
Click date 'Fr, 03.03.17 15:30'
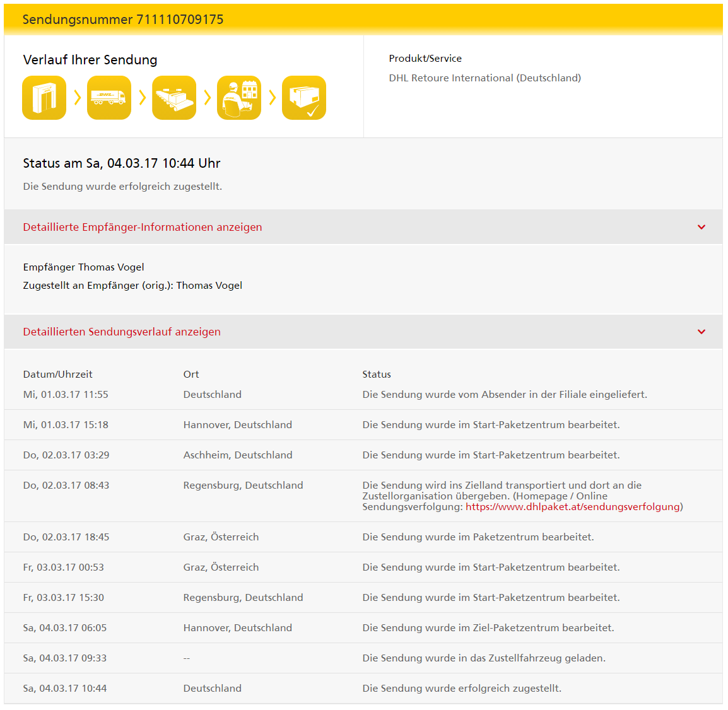(64, 597)
